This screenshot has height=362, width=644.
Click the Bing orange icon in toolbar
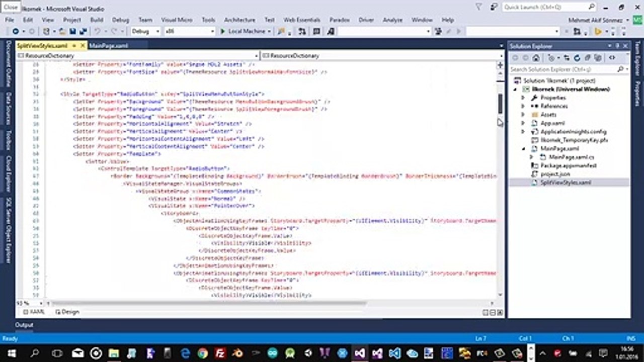pyautogui.click(x=598, y=31)
